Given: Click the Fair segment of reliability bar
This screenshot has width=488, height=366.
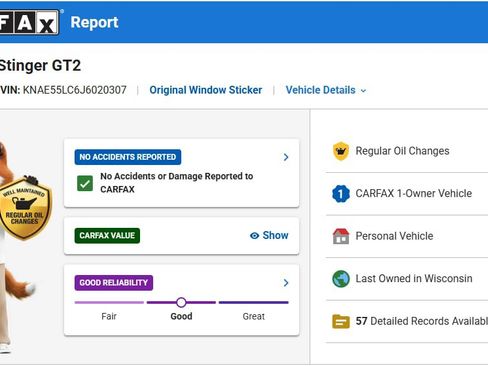Looking at the screenshot, I should pyautogui.click(x=109, y=302).
